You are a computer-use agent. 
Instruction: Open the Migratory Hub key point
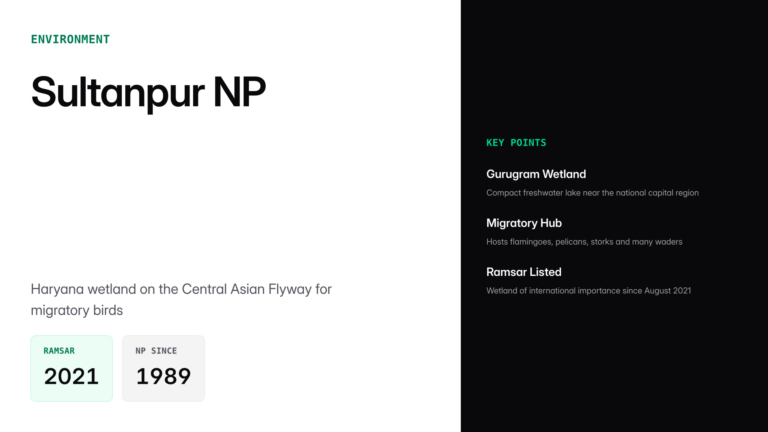point(524,223)
